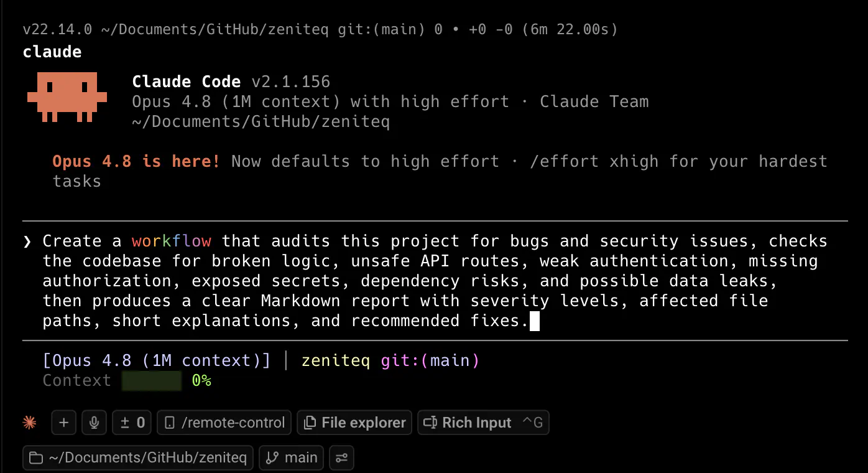Viewport: 868px width, 473px height.
Task: Click the "Opus 4.8 is here!" announcement
Action: coord(136,161)
